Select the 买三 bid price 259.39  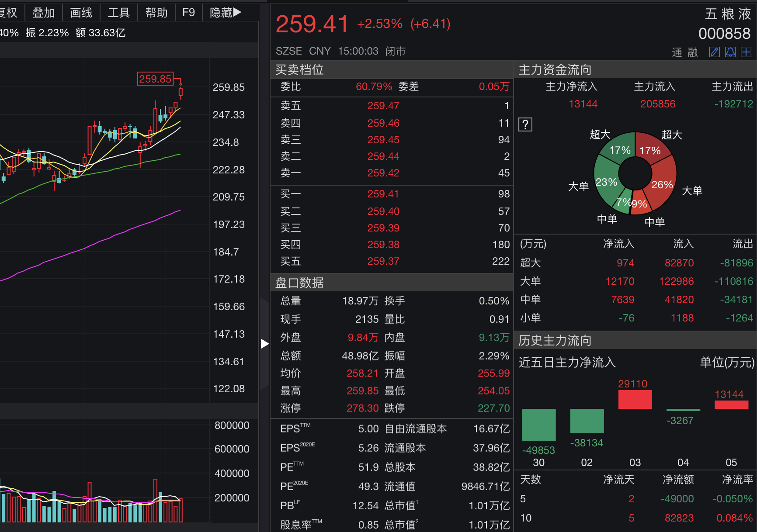[x=383, y=228]
